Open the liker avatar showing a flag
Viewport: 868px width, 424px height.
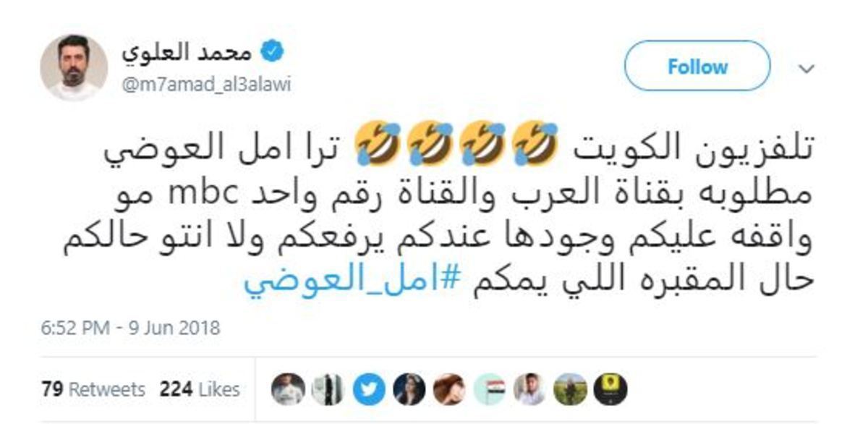pos(488,390)
